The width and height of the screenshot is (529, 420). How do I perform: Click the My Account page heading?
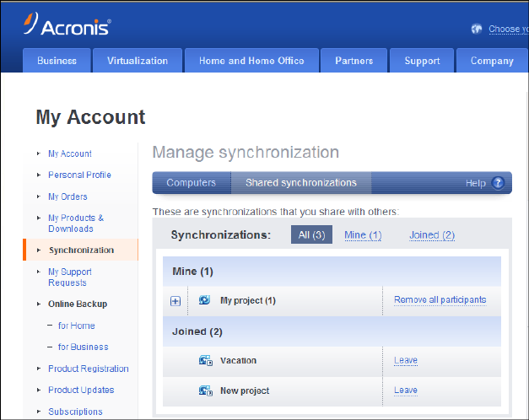click(90, 117)
